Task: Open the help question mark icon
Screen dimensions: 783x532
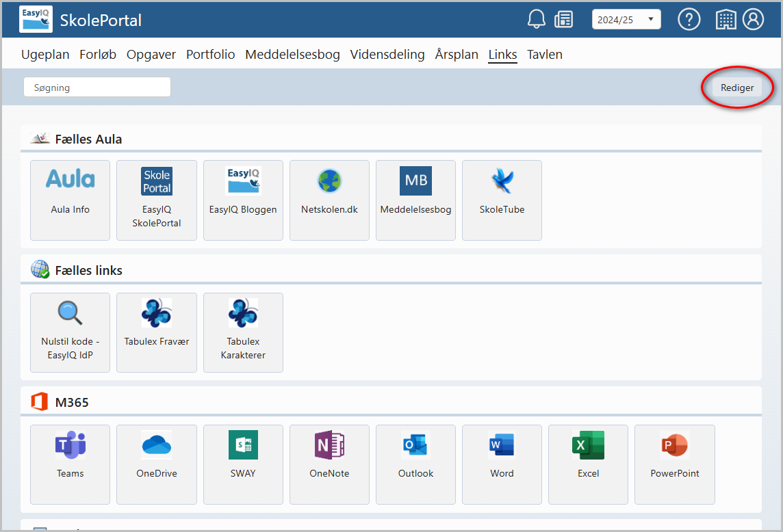Action: pos(689,19)
